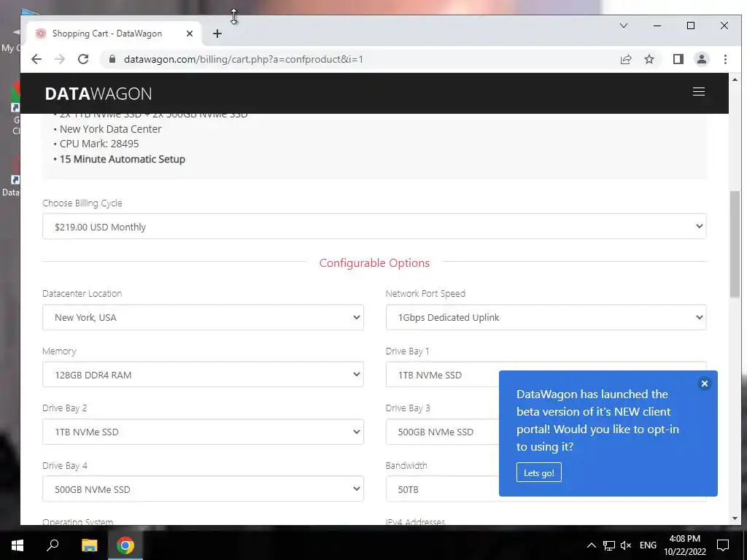This screenshot has height=560, width=747.
Task: Click scrollbar up arrow
Action: [735, 79]
